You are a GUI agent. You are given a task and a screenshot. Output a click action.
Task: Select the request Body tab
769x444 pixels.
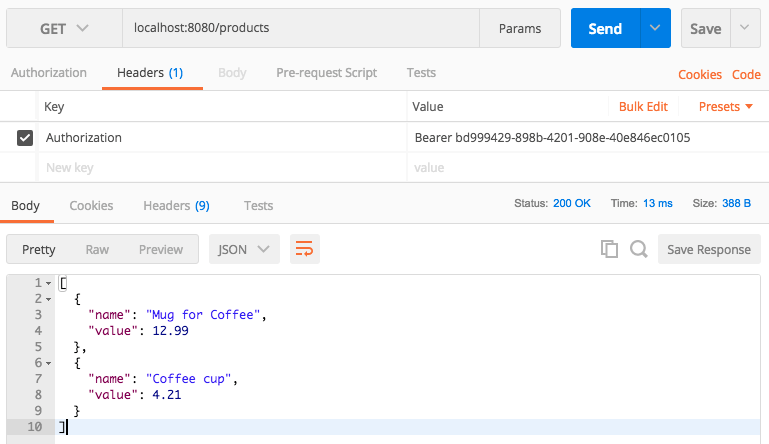232,73
